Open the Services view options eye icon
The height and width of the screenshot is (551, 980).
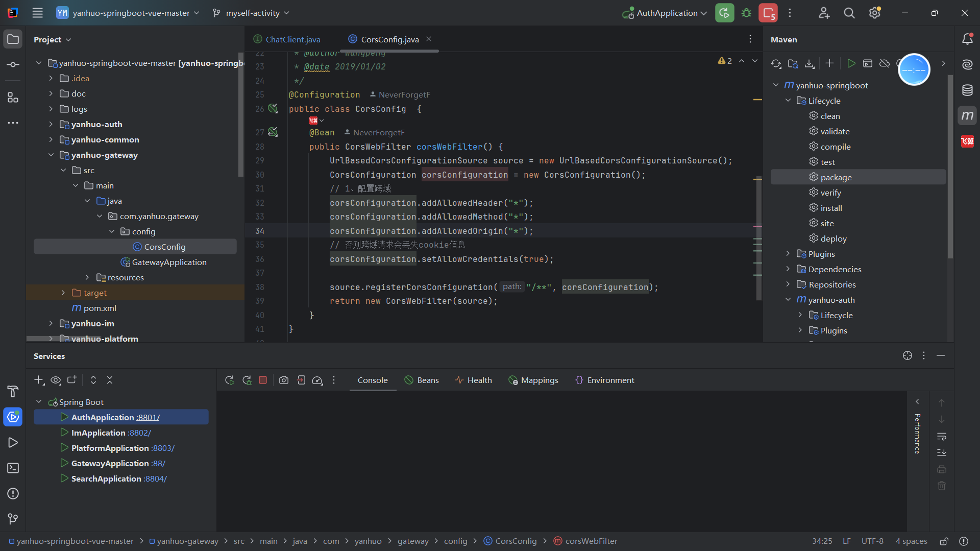pos(56,380)
